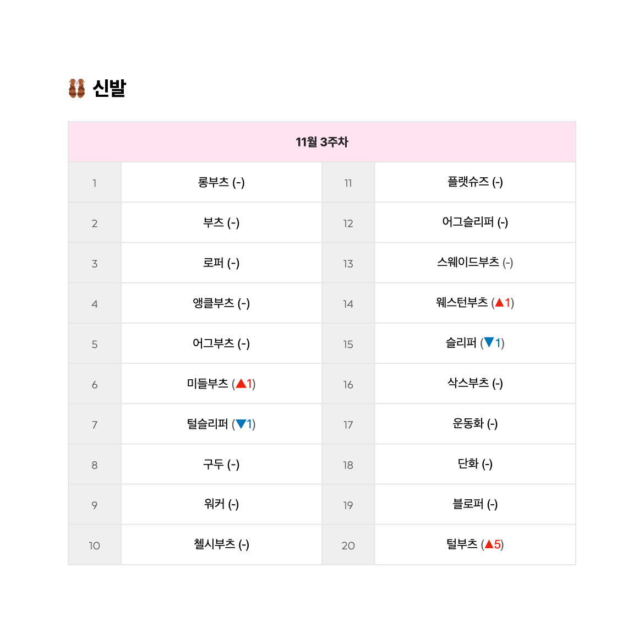The height and width of the screenshot is (644, 644).
Task: Click the sandals emoji icon beside 신발
Action: point(77,88)
